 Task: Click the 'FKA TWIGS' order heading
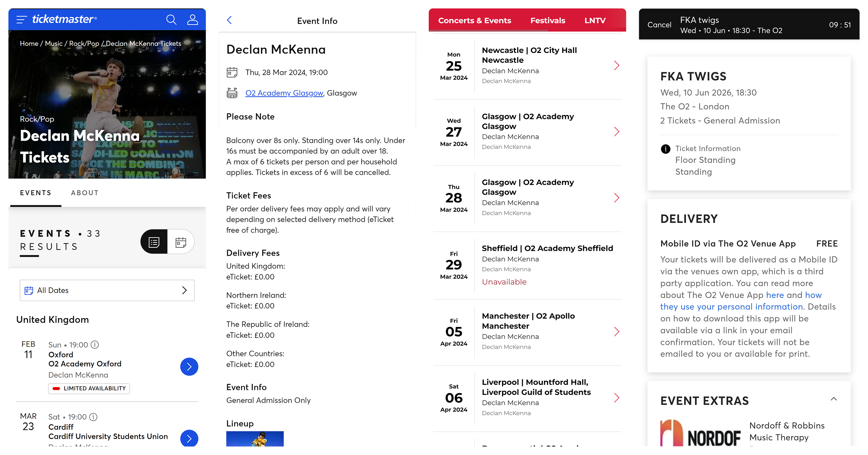(693, 76)
